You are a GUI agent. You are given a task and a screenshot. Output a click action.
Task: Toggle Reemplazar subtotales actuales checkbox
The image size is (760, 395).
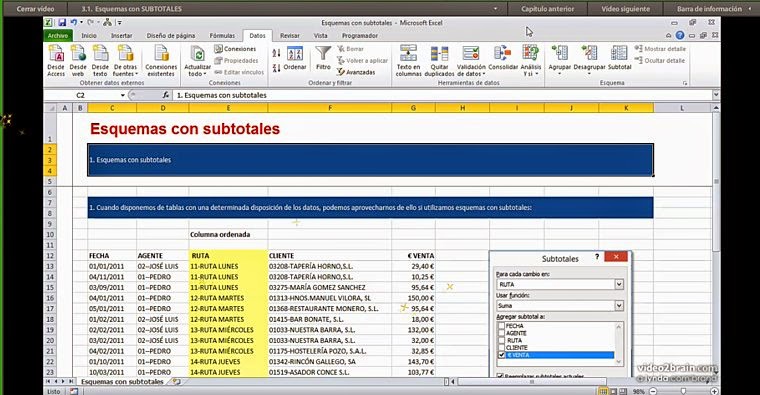[501, 376]
